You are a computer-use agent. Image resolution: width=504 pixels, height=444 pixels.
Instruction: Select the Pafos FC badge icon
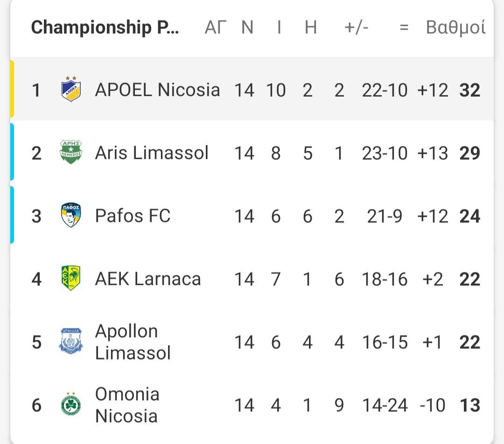click(71, 215)
